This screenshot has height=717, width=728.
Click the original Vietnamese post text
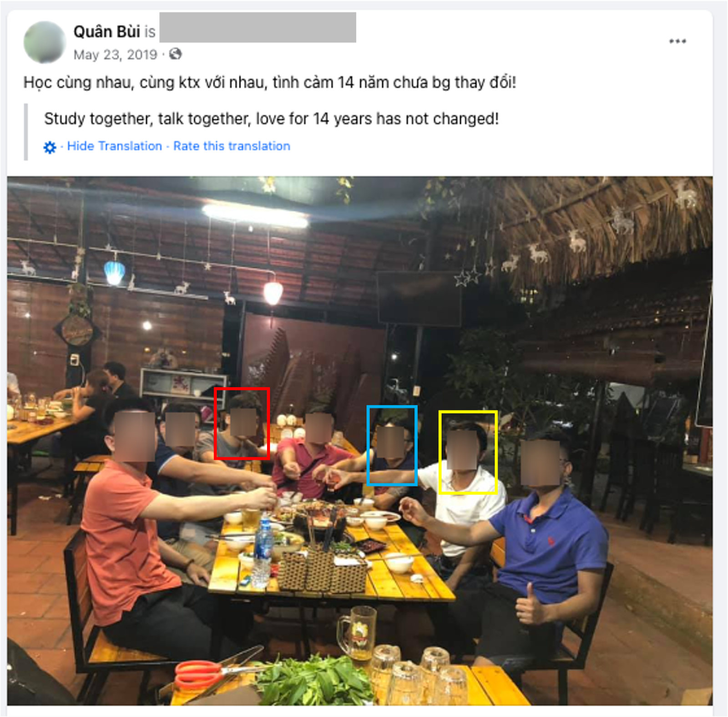[x=270, y=83]
